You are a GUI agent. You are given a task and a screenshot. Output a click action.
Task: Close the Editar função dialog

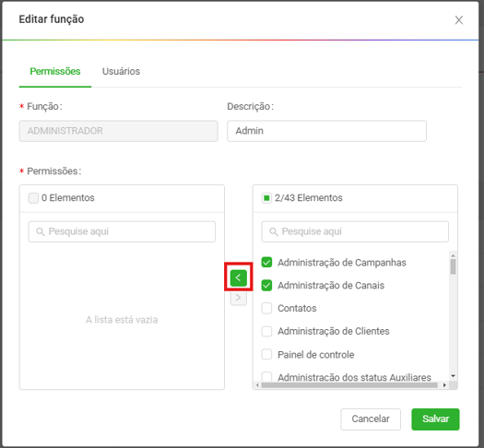point(459,20)
